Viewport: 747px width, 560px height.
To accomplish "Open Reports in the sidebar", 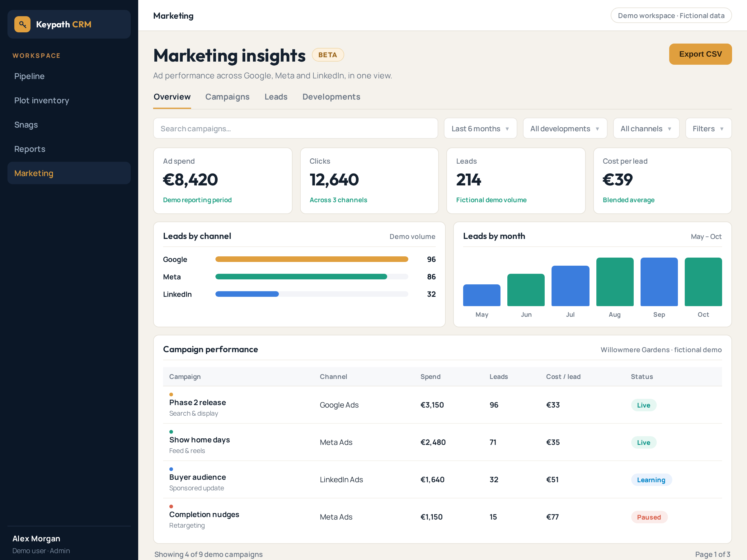I will pyautogui.click(x=69, y=149).
